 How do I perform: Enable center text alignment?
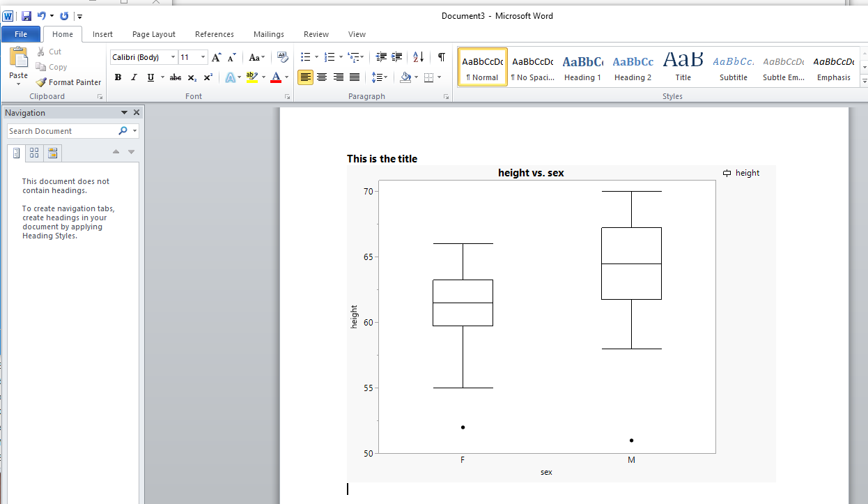pos(321,77)
